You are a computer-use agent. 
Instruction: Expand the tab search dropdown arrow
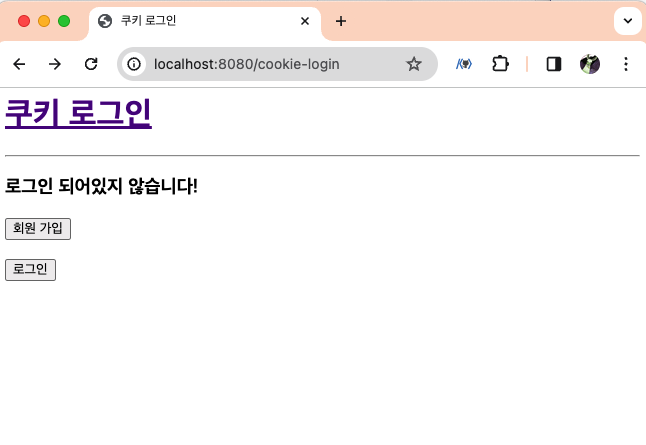tap(628, 21)
